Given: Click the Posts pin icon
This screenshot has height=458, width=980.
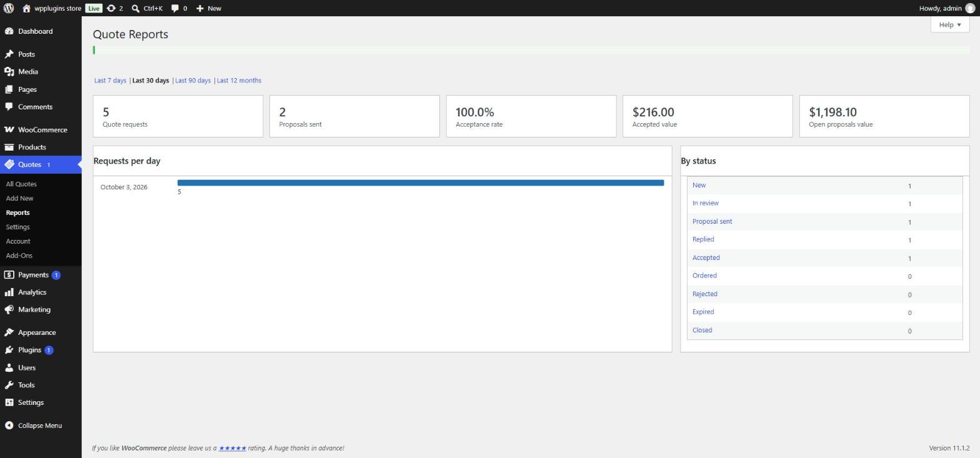Looking at the screenshot, I should pos(9,54).
